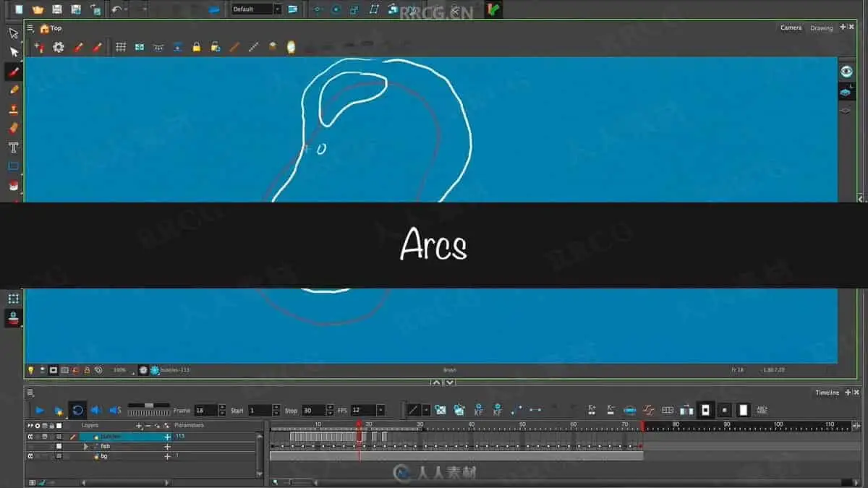Viewport: 868px width, 488px height.
Task: Click the first KF Add Keyframe icon
Action: click(x=478, y=410)
